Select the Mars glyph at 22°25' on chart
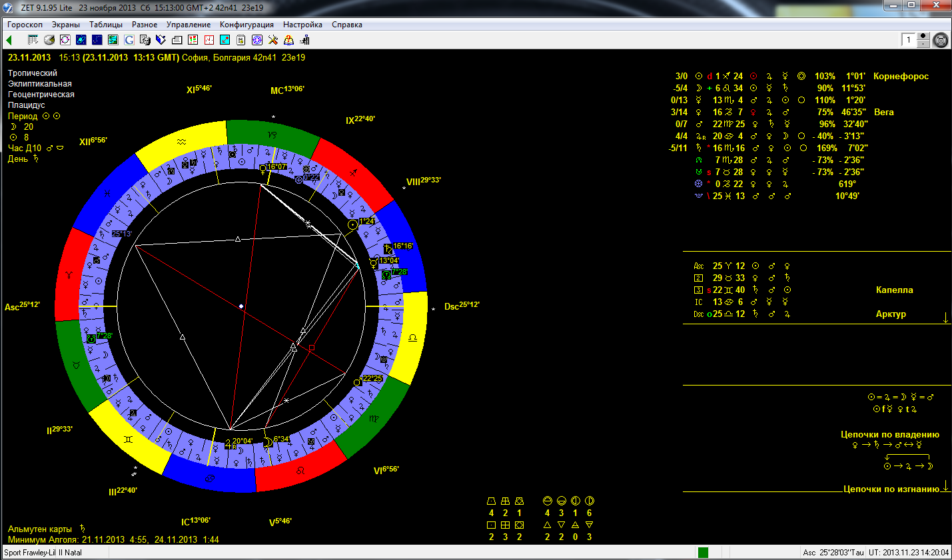 point(357,382)
